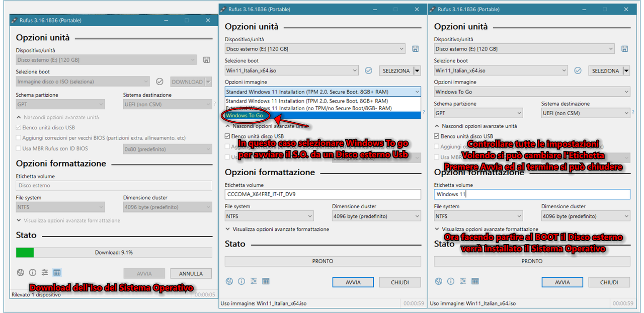Click PRONTO status bar in right window
644x313 pixels.
tap(532, 261)
